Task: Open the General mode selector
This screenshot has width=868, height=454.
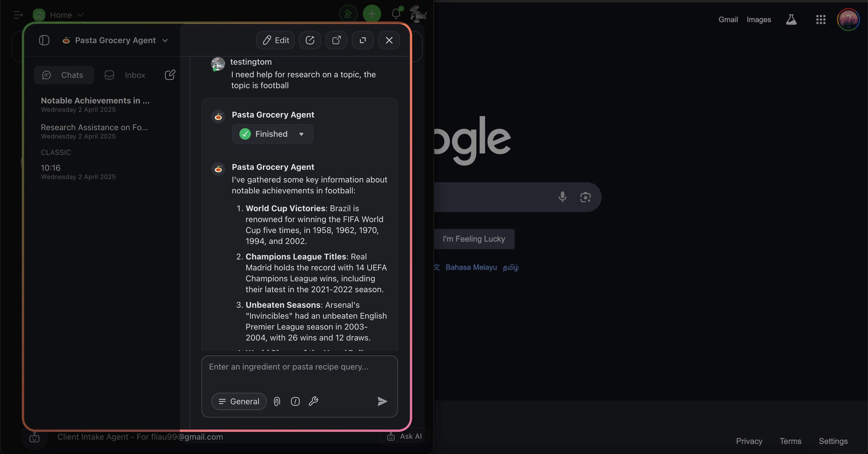Action: tap(239, 401)
